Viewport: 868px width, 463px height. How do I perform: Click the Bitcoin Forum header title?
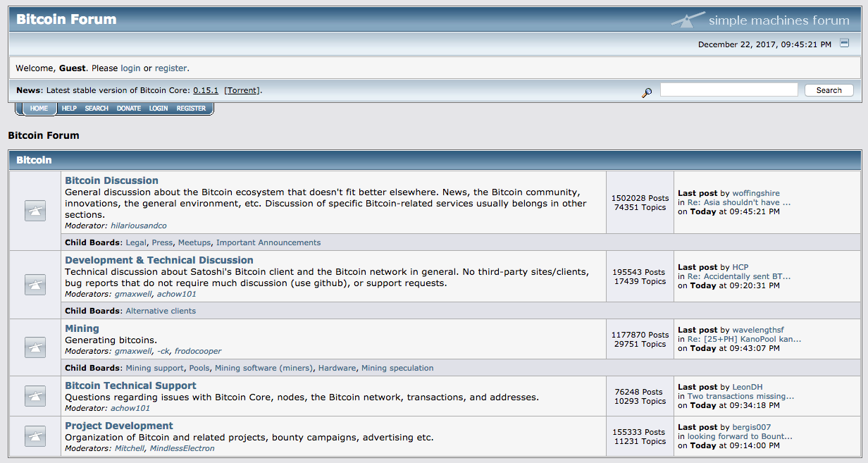pos(66,19)
